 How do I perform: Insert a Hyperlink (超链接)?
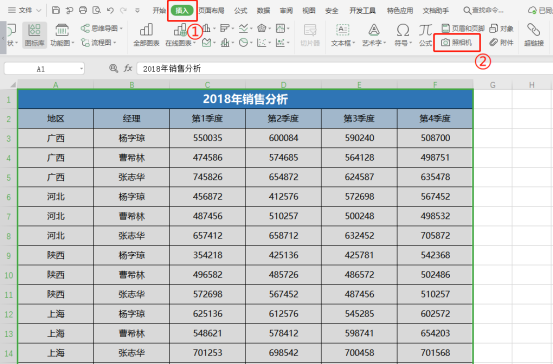(534, 35)
